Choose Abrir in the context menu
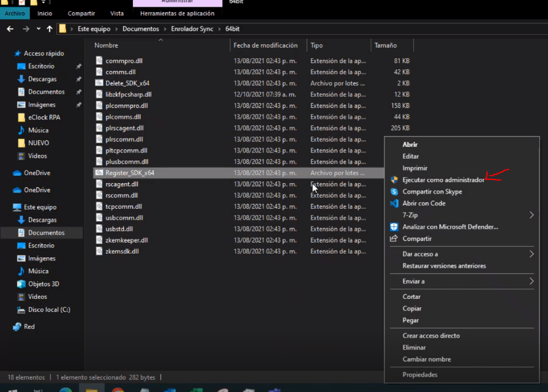Screen dimensions: 548x392 pos(410,145)
